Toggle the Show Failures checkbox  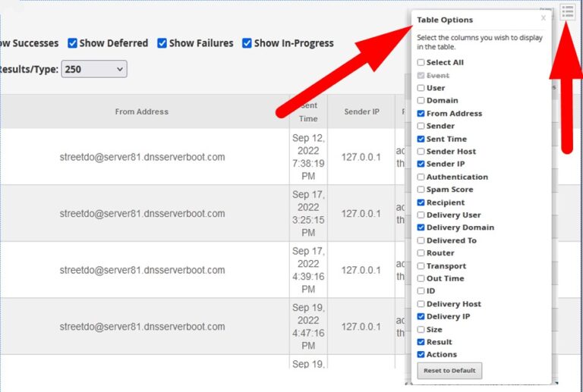click(162, 43)
